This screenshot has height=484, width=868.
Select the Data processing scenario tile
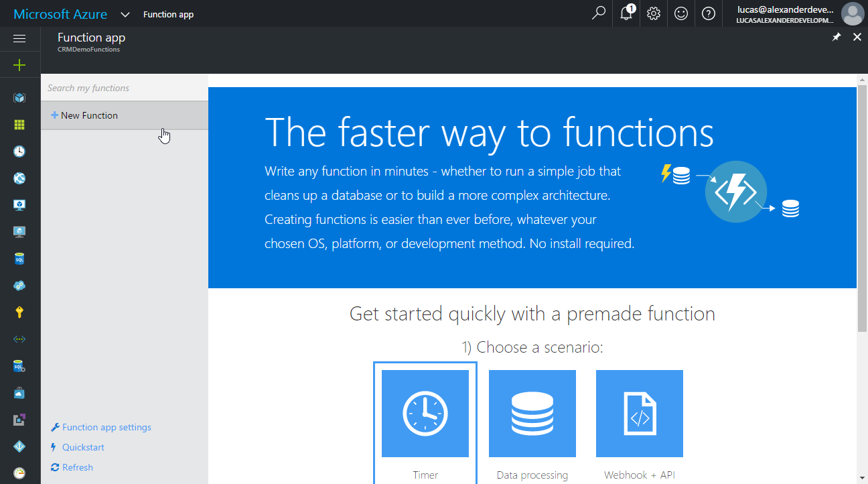(x=532, y=426)
